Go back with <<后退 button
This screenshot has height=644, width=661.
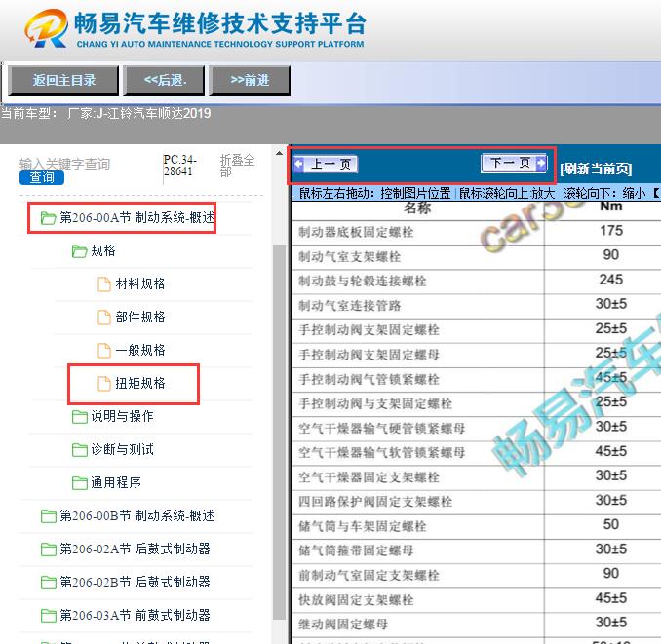click(x=165, y=80)
